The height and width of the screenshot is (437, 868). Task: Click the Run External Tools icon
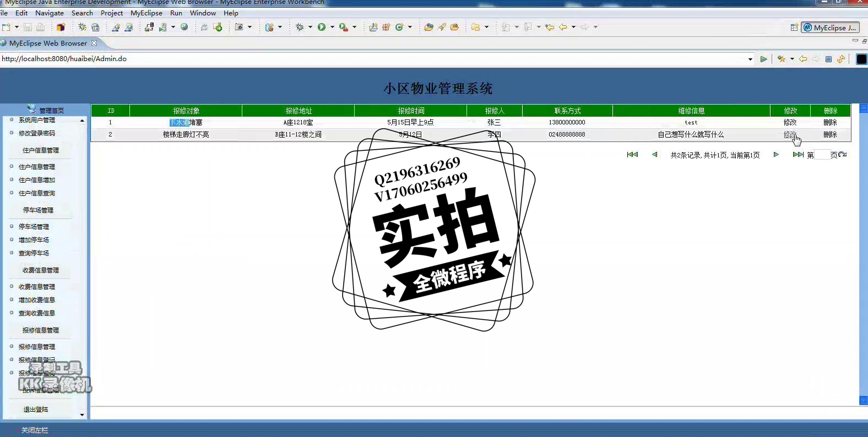tap(344, 27)
